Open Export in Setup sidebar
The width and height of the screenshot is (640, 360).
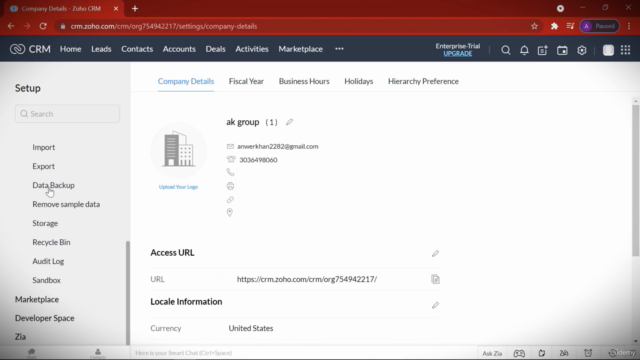[x=43, y=167]
